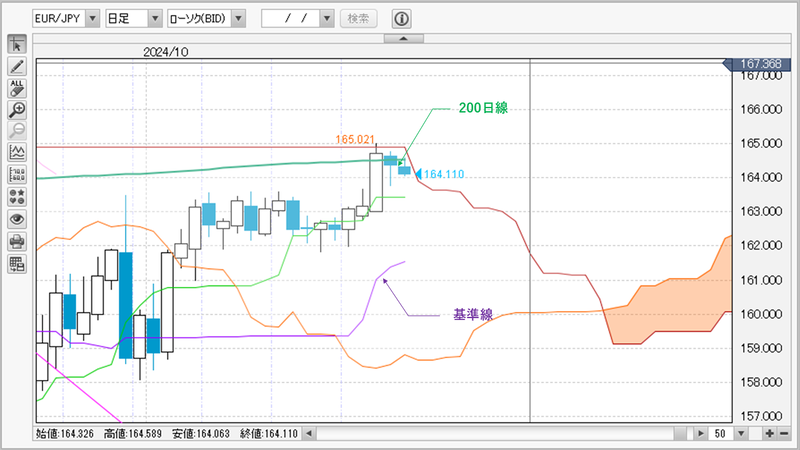800x450 pixels.
Task: Click the 160.000 price axis label
Action: [x=761, y=314]
